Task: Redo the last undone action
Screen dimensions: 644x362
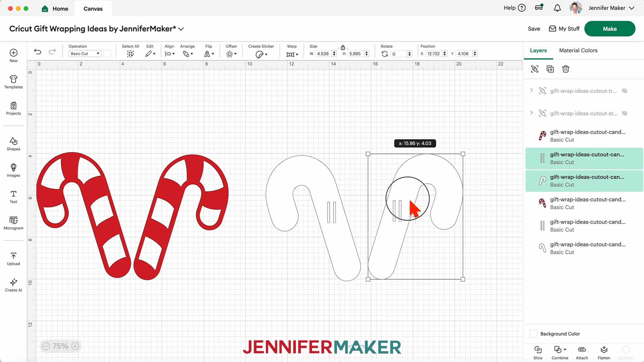Action: (x=52, y=52)
